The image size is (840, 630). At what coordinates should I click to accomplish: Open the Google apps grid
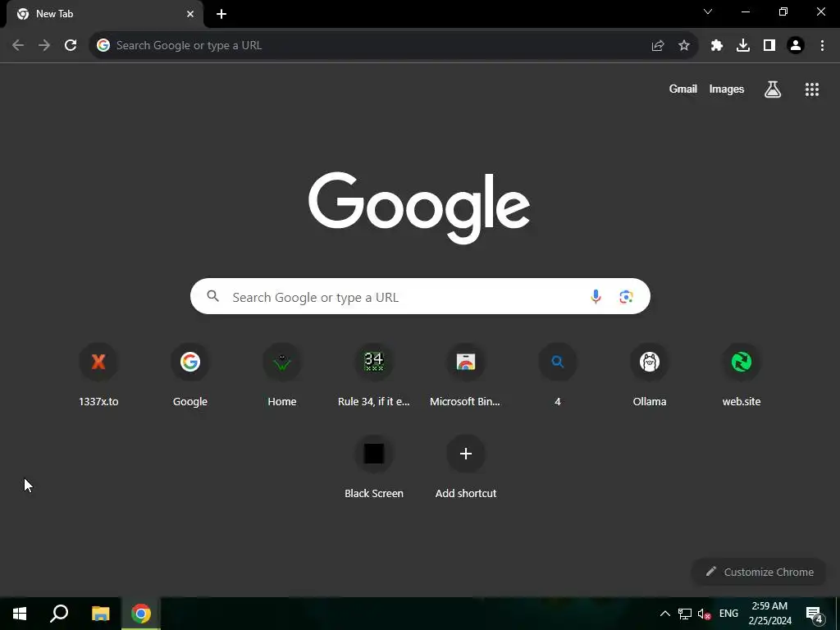pos(812,89)
